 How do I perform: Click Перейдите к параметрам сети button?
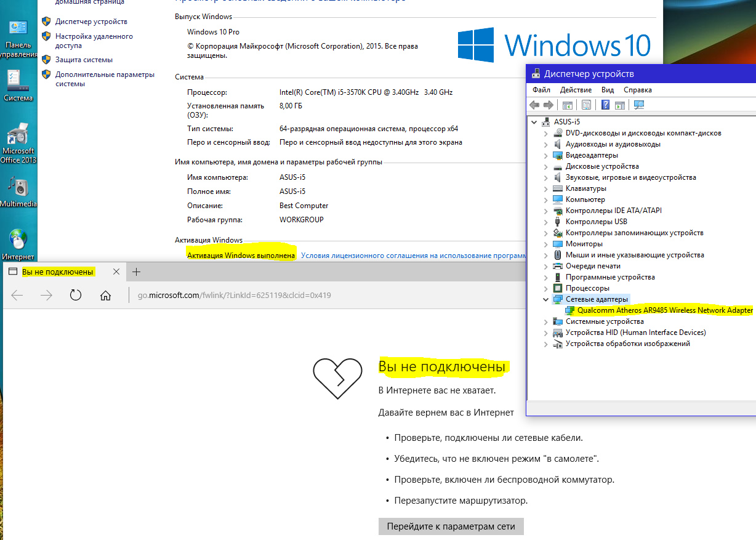(451, 526)
